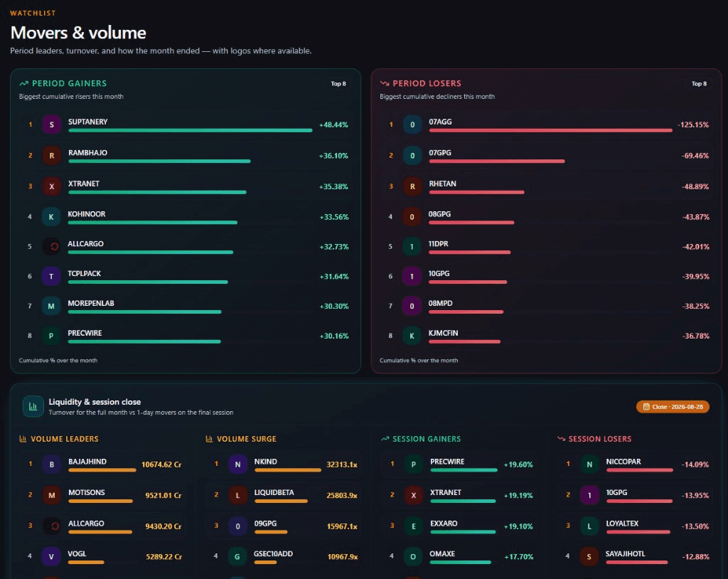
Task: Click the RAMBHAJO stock name
Action: click(x=87, y=153)
